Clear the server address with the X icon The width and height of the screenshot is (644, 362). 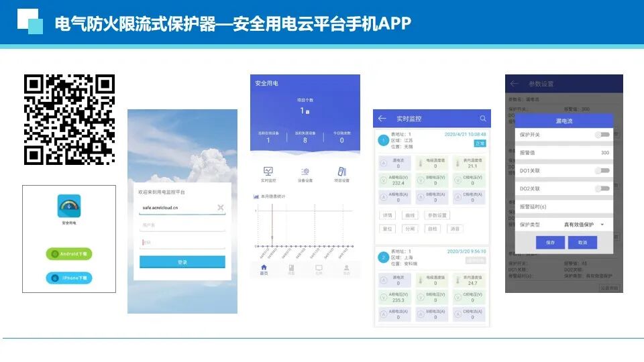pos(221,208)
